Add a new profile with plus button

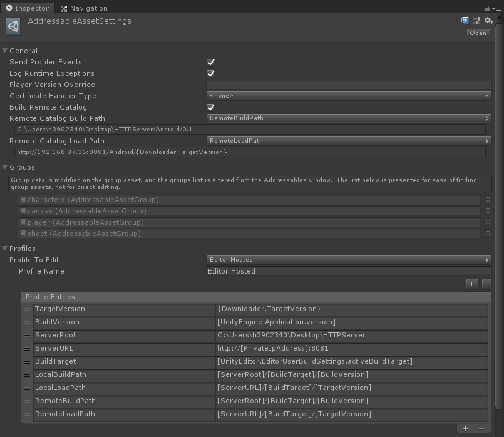(x=472, y=284)
